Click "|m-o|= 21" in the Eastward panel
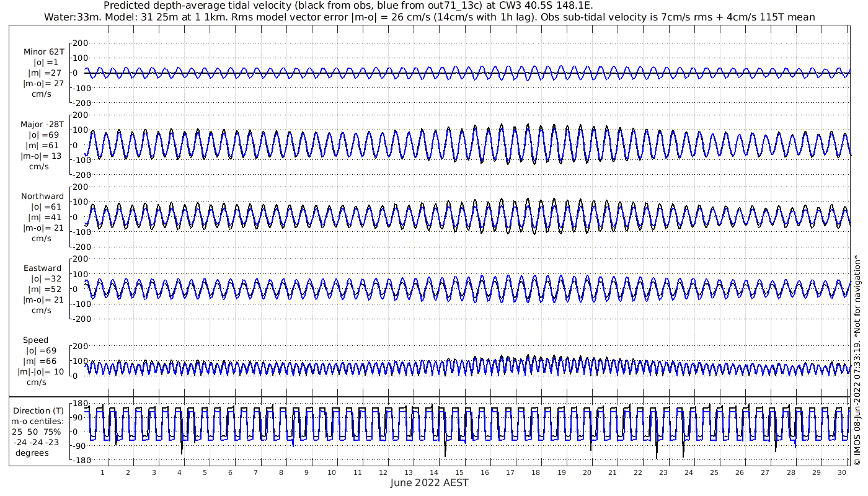The width and height of the screenshot is (868, 496). (x=43, y=300)
